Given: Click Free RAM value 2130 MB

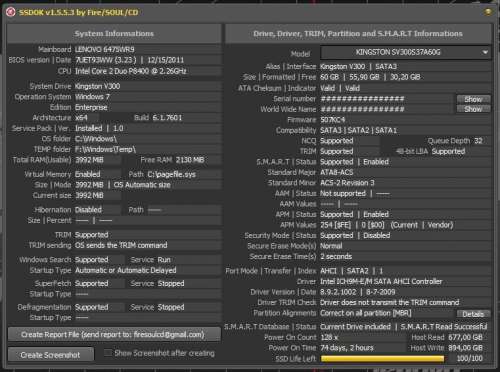Looking at the screenshot, I should point(190,160).
